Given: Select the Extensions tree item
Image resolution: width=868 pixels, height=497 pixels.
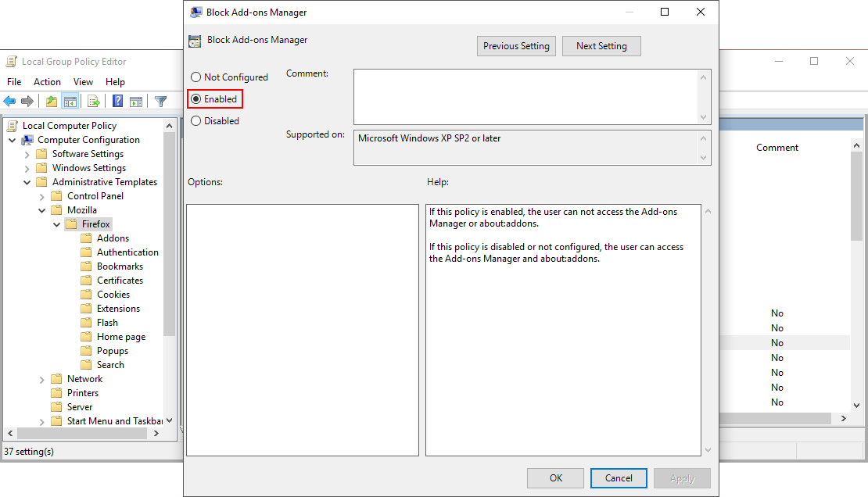Looking at the screenshot, I should click(118, 309).
